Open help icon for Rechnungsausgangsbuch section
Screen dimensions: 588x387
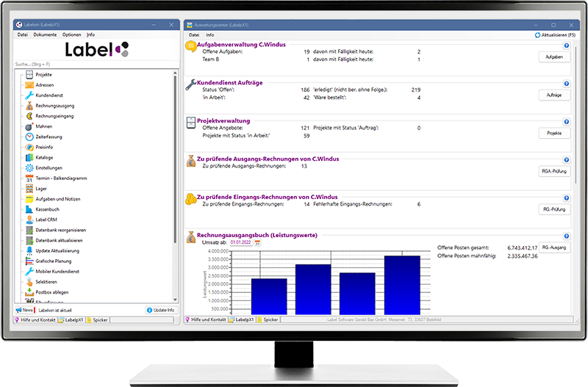coord(566,236)
